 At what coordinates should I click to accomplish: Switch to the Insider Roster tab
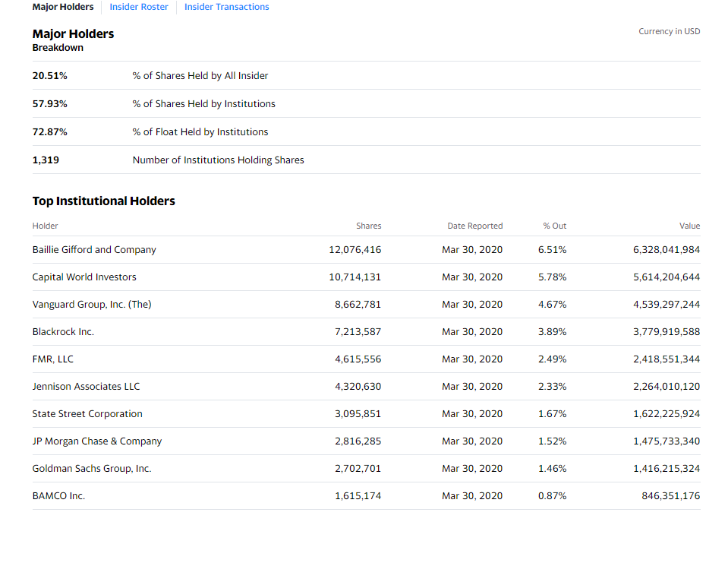[139, 7]
